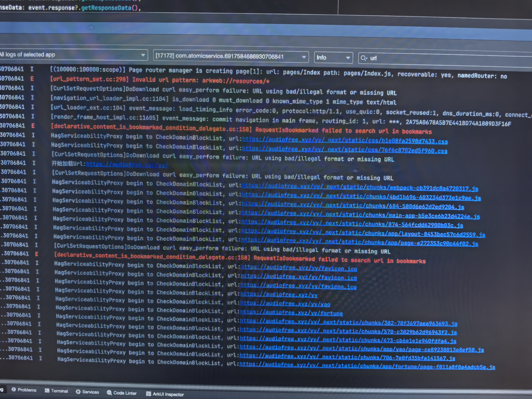The image size is (532, 399).
Task: Open the webpack-cb391dc8a4720317.js link
Action: pyautogui.click(x=360, y=187)
